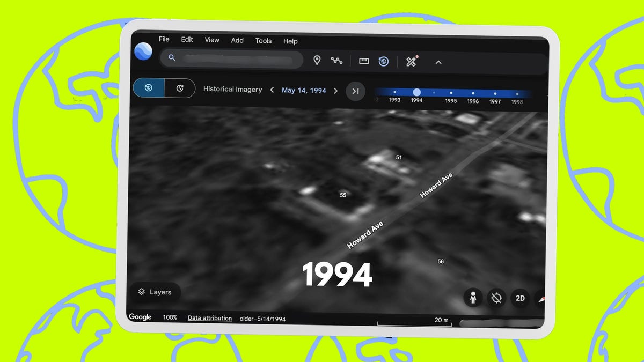Open the Tools menu

263,41
